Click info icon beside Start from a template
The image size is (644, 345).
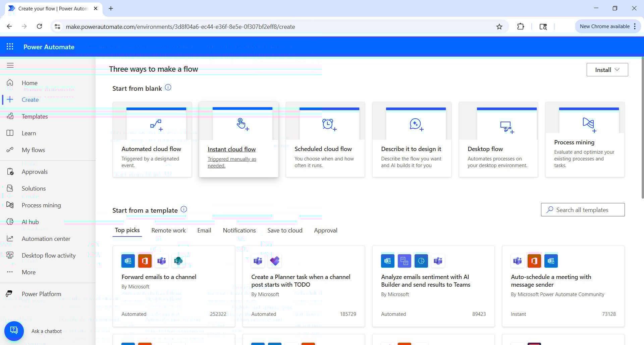tap(184, 209)
